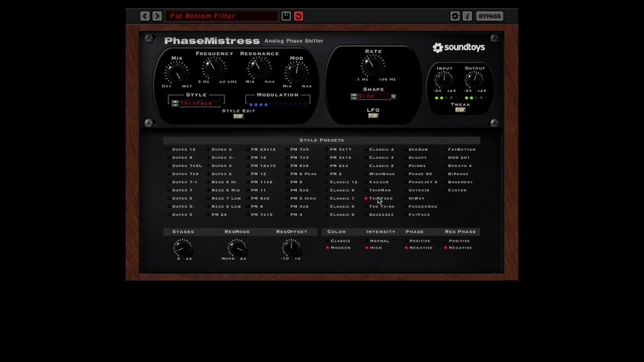Click the Style stepper arrows

tap(175, 104)
